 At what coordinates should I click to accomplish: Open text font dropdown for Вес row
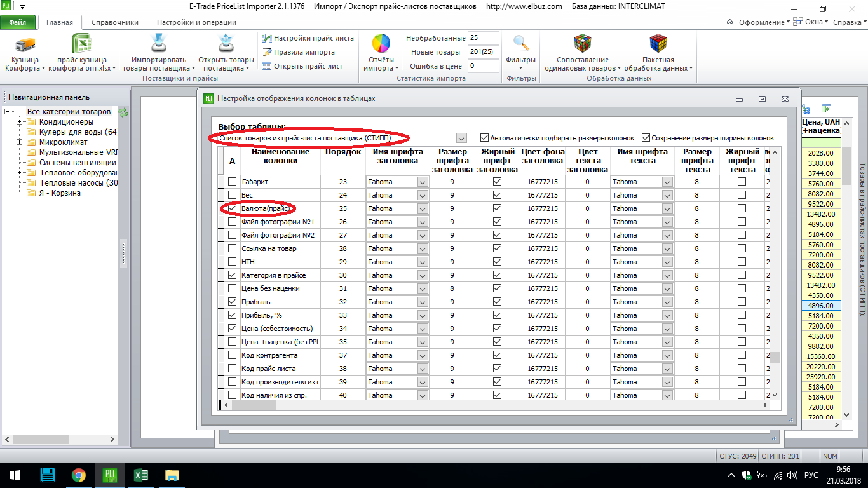click(667, 195)
